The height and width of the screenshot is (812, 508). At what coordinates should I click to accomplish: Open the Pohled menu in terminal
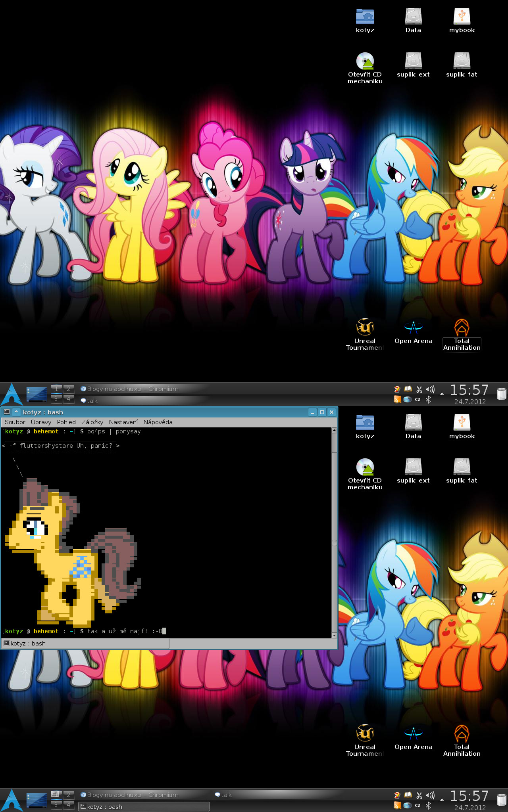(66, 422)
